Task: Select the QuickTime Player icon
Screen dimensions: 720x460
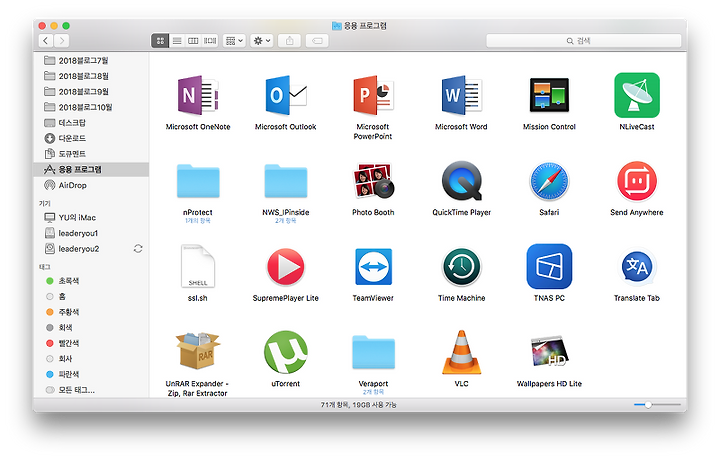Action: pos(461,181)
